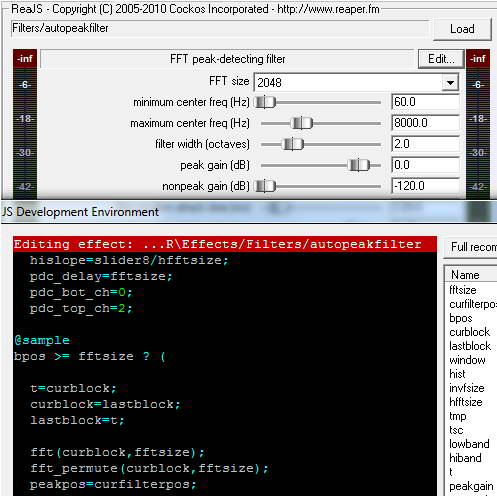Click the filter width field showing 2.0
Viewport: 497px width, 498px height.
click(x=425, y=144)
